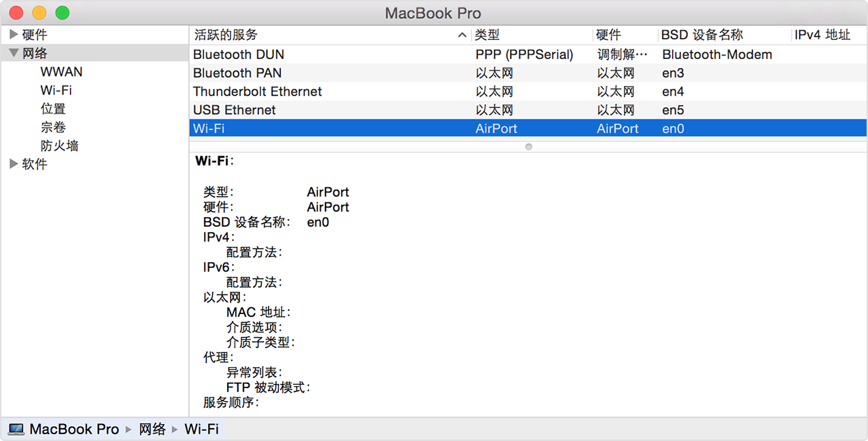
Task: Select the Bluetooth DUN service row
Action: pos(528,54)
